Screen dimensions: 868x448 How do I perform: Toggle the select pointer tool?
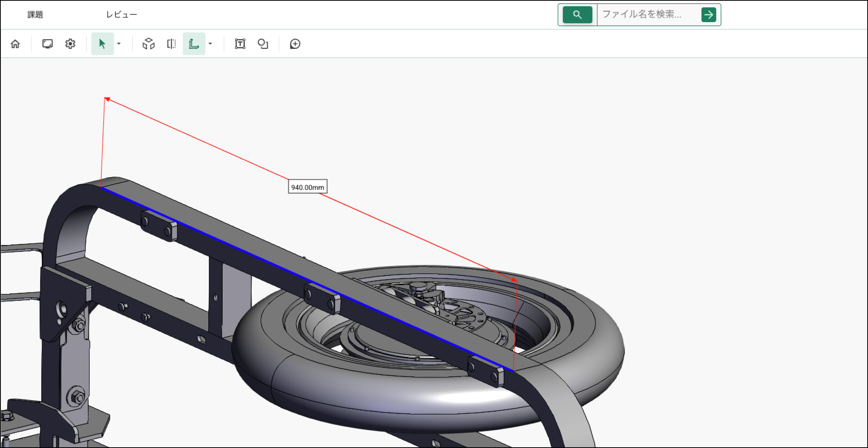point(102,44)
